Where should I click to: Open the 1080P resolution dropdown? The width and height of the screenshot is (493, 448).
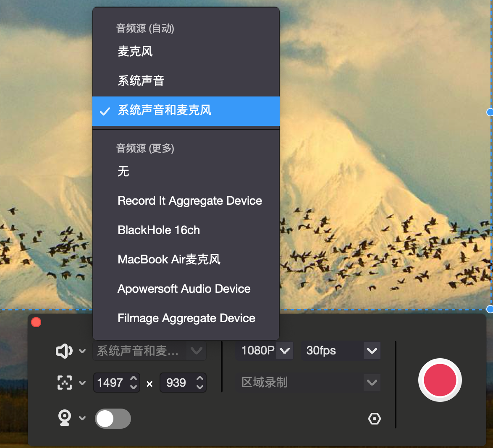(x=264, y=351)
